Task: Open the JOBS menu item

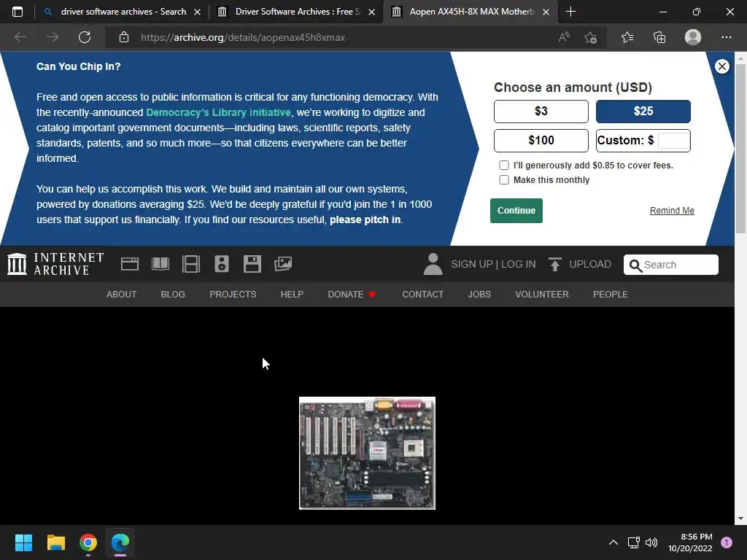Action: point(479,295)
